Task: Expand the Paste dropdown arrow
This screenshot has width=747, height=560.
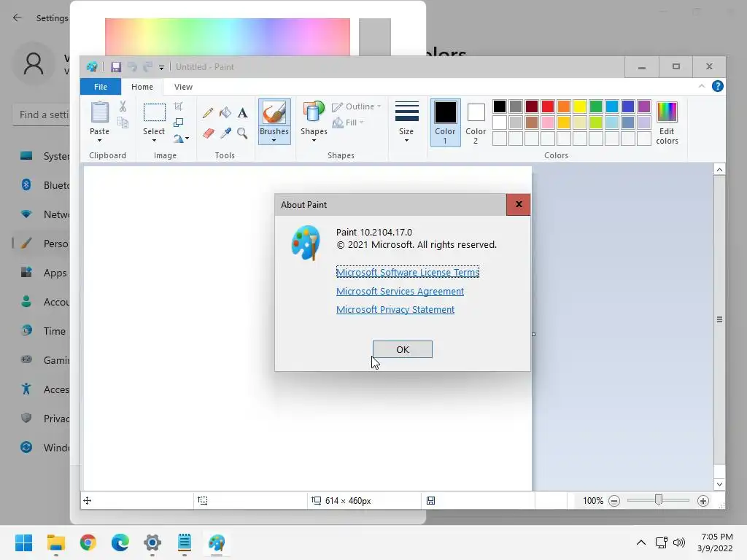Action: pyautogui.click(x=99, y=141)
